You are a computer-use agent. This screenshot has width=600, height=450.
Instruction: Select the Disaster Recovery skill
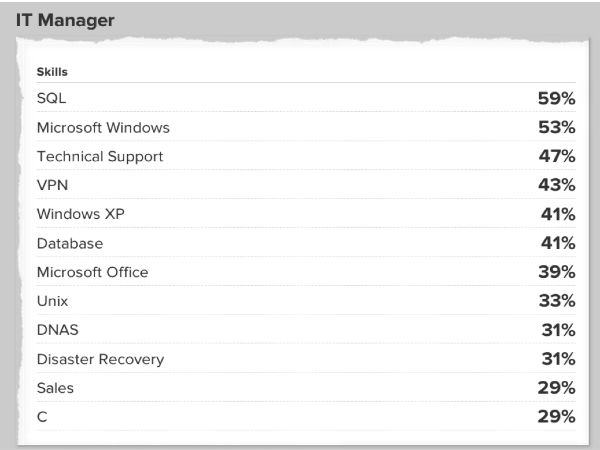tap(100, 359)
